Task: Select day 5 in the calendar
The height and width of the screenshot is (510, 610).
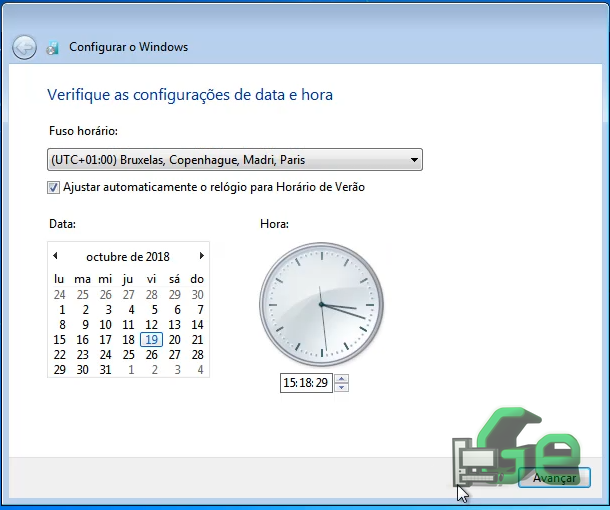Action: [154, 310]
